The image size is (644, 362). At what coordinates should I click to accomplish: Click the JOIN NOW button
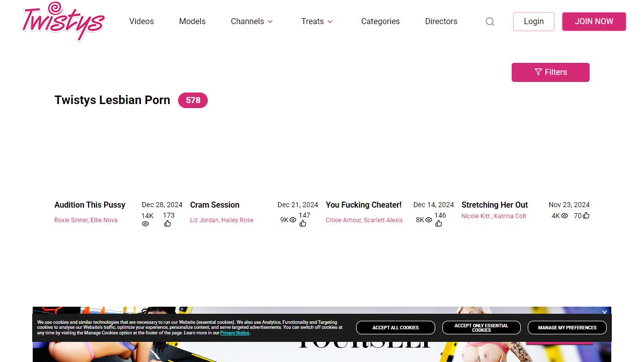tap(594, 22)
